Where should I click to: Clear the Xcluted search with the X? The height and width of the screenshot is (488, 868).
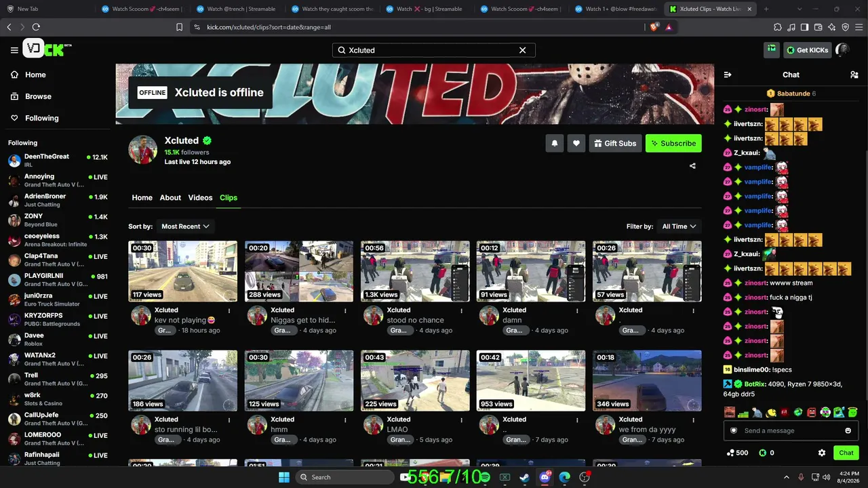522,50
